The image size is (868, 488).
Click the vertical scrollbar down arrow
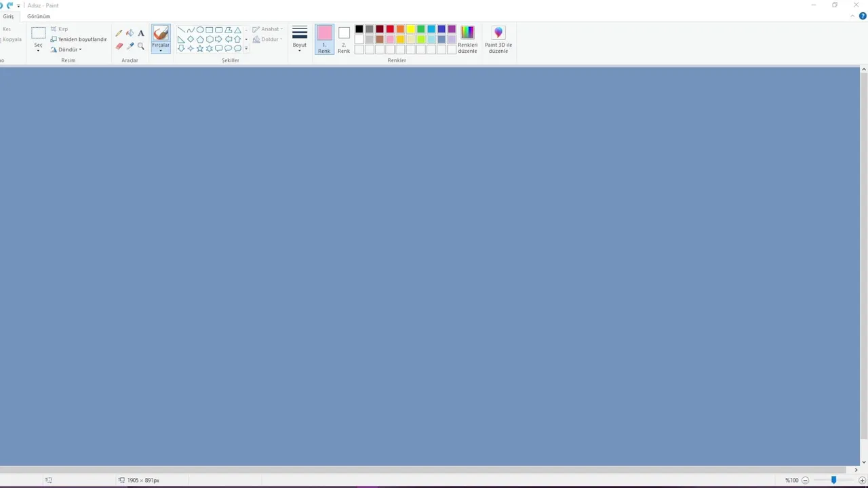[x=863, y=462]
